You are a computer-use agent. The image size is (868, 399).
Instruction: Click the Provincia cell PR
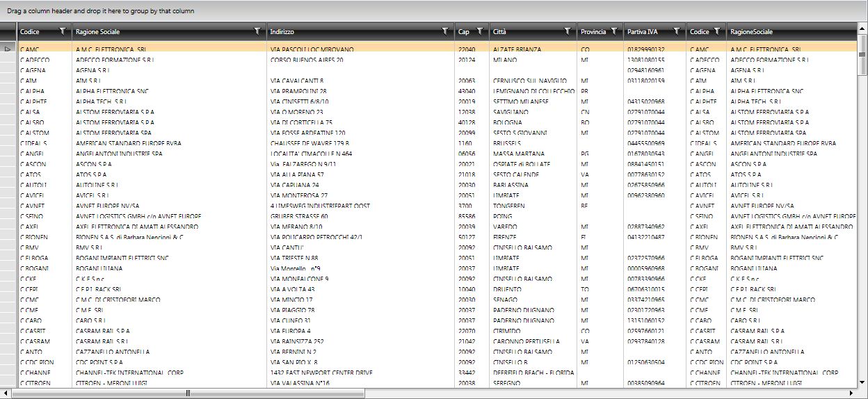[600, 91]
